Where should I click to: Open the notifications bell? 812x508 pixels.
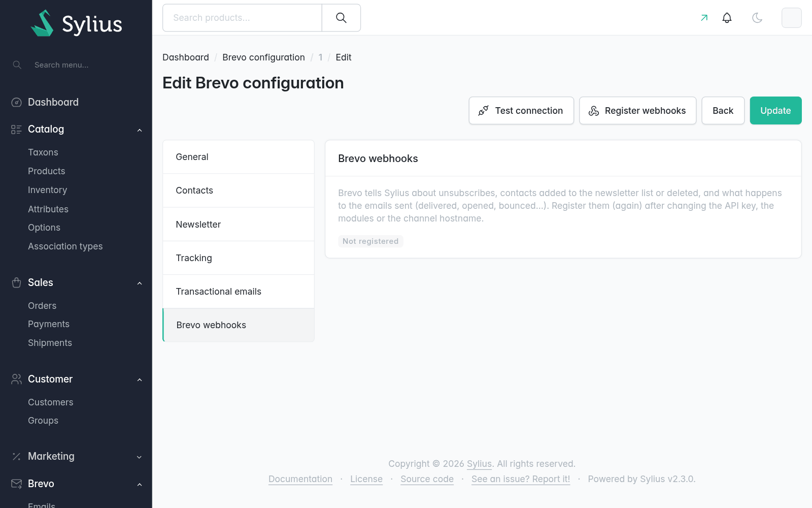click(x=727, y=18)
